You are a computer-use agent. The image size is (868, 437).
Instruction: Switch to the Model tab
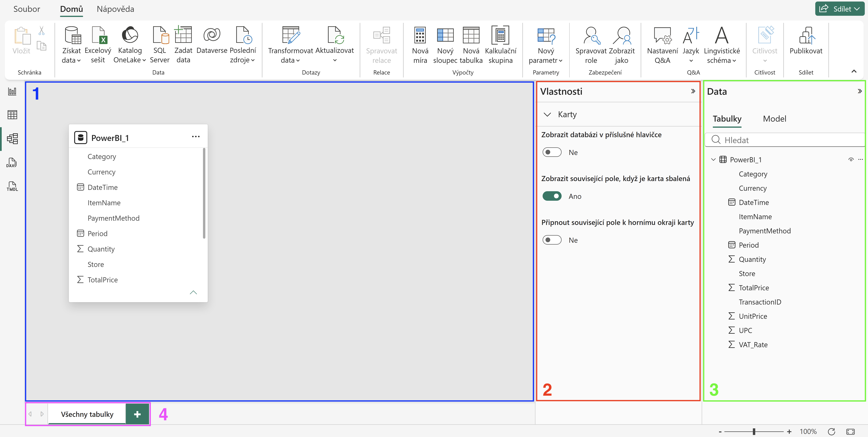774,119
